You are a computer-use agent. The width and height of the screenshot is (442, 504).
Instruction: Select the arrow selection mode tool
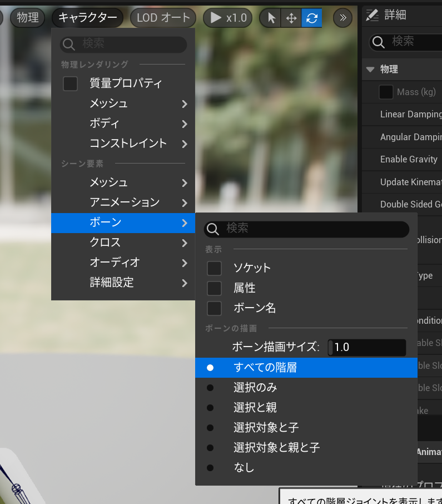pos(271,18)
